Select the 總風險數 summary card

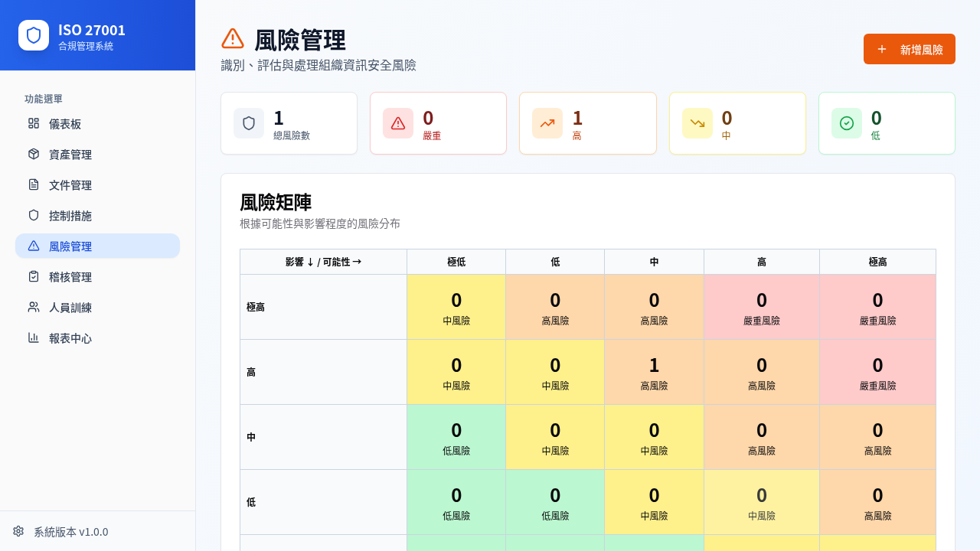click(x=289, y=123)
